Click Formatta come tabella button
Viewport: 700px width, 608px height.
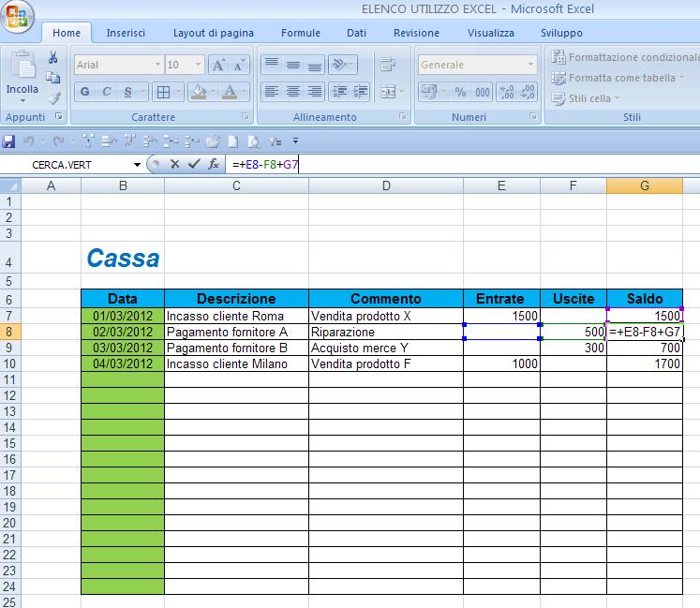click(618, 78)
